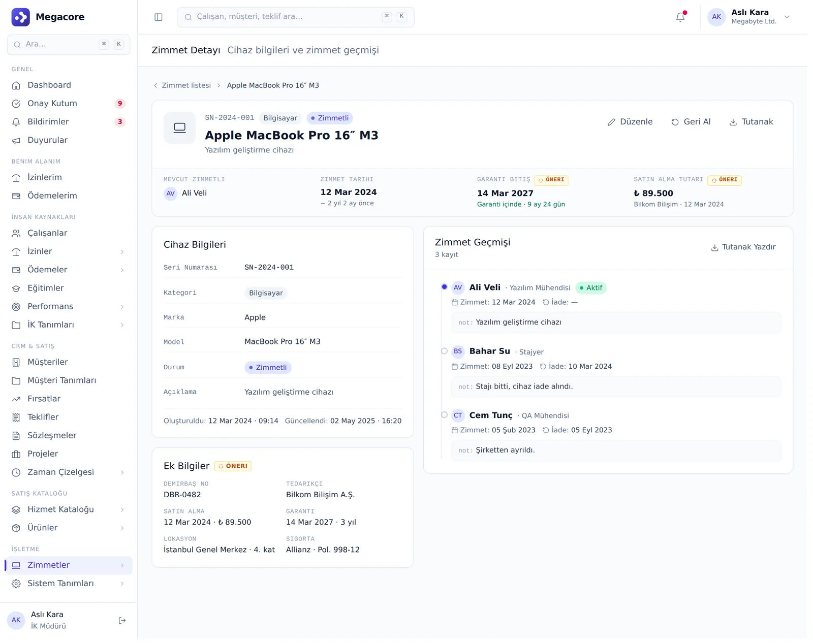
Task: Select Zimmetler in the sidebar
Action: tap(69, 565)
